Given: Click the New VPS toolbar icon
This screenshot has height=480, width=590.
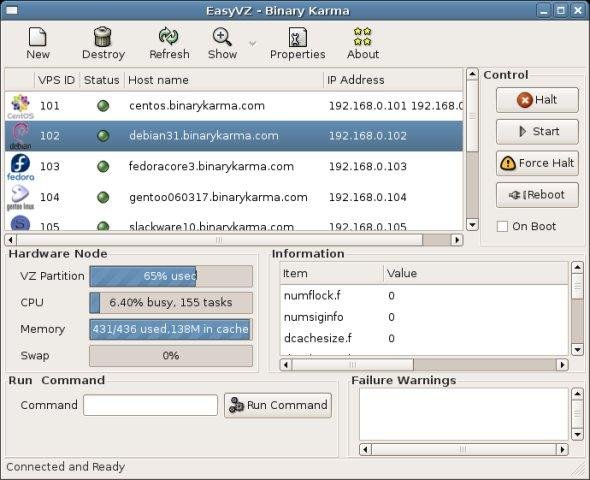Looking at the screenshot, I should (38, 37).
